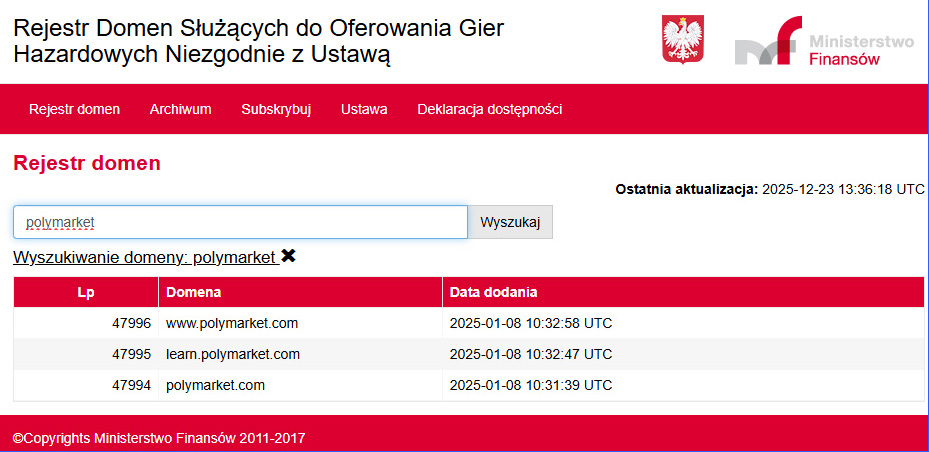Click the Rejestr domen red page heading
Image resolution: width=929 pixels, height=452 pixels.
tap(87, 164)
